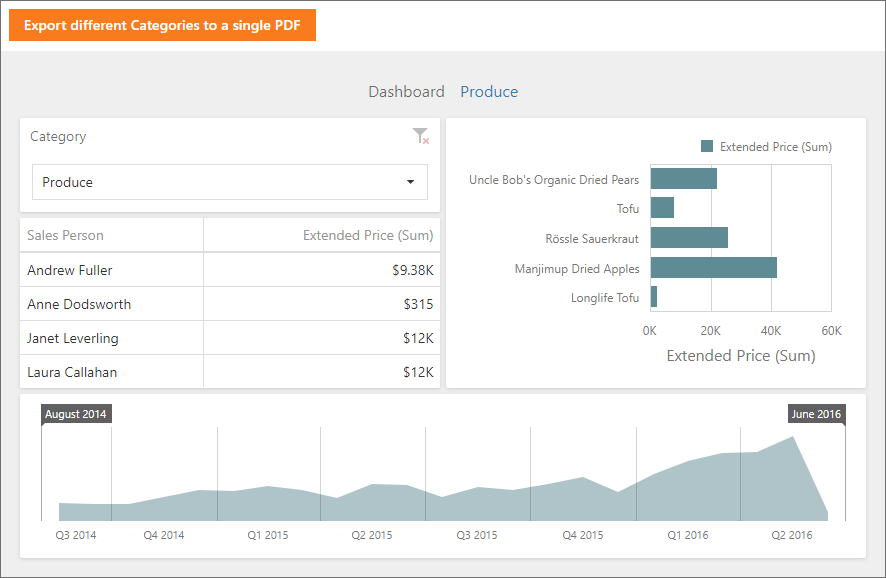This screenshot has height=578, width=886.
Task: Sort by Sales Person column header
Action: point(111,235)
